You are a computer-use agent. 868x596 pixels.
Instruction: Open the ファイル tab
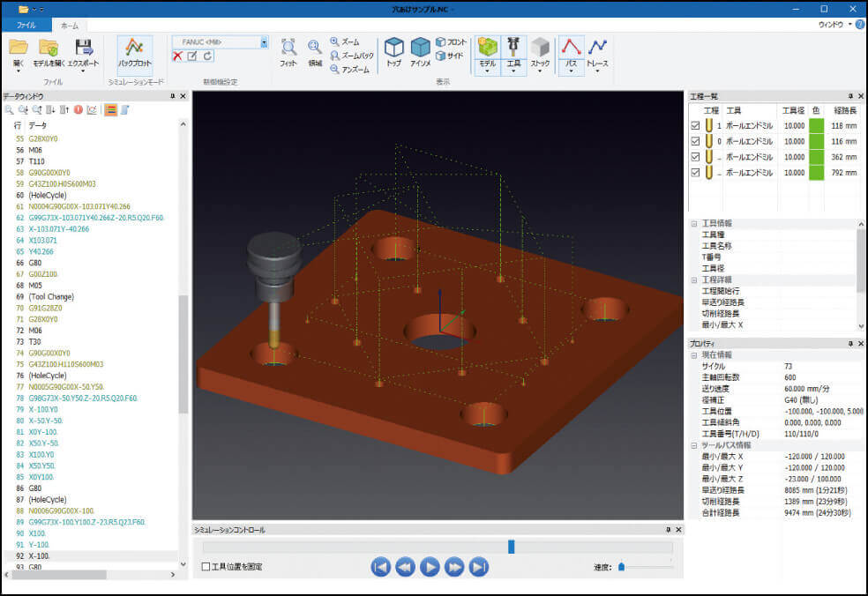pyautogui.click(x=26, y=26)
